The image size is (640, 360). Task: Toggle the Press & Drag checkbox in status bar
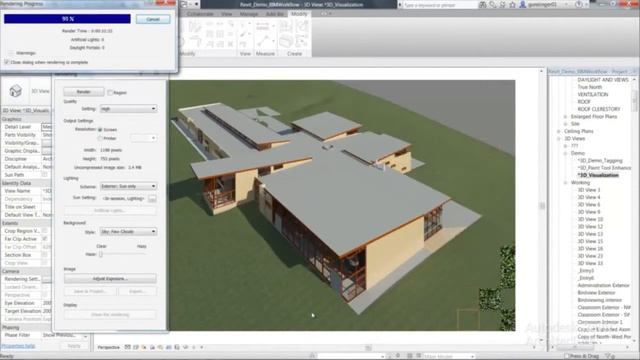[x=567, y=356]
